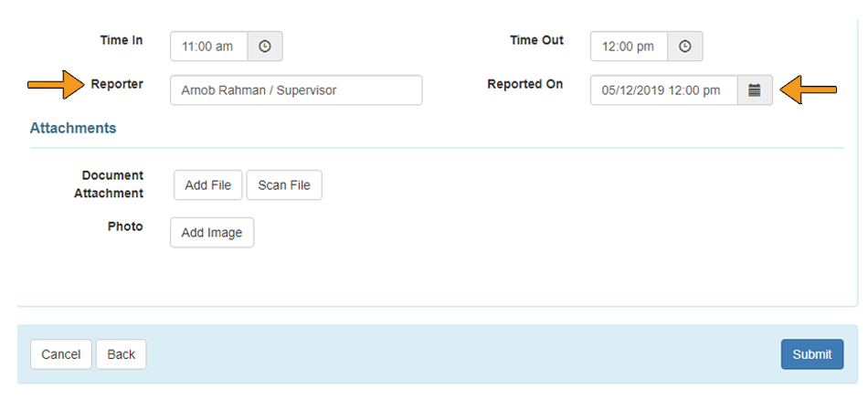Screen dimensions: 868x411
Task: Focus the Reporter field with Arnob Rahman / Supervisor
Action: coord(296,90)
